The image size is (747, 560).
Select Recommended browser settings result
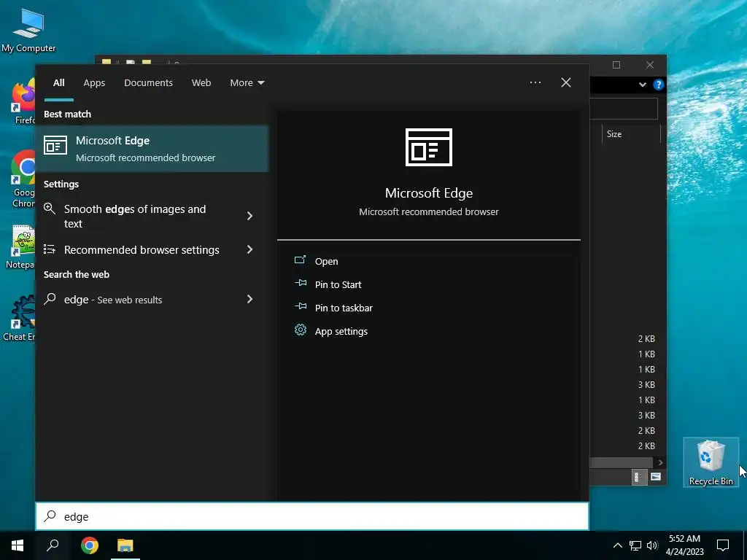tap(152, 249)
